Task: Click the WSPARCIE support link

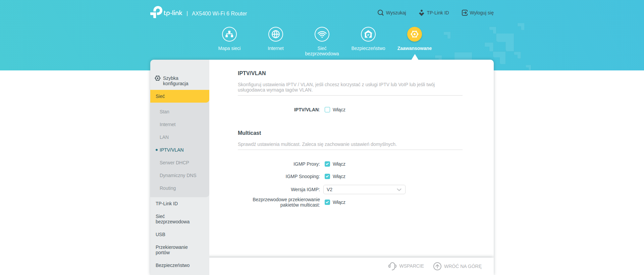Action: 406,266
